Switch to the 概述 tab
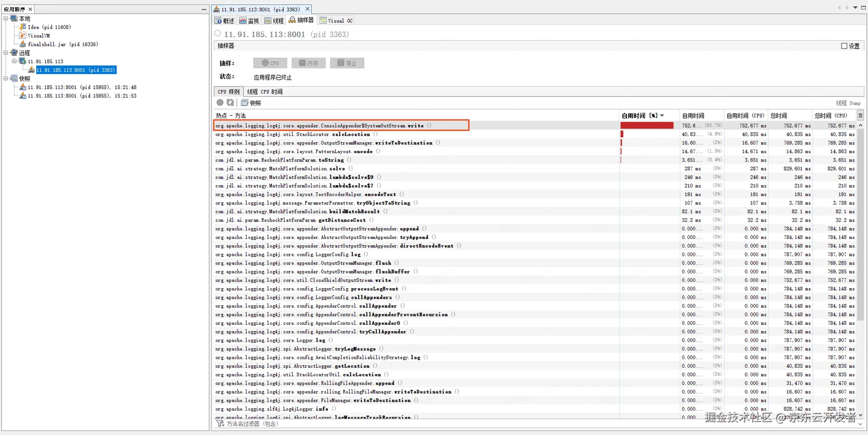 pyautogui.click(x=224, y=20)
